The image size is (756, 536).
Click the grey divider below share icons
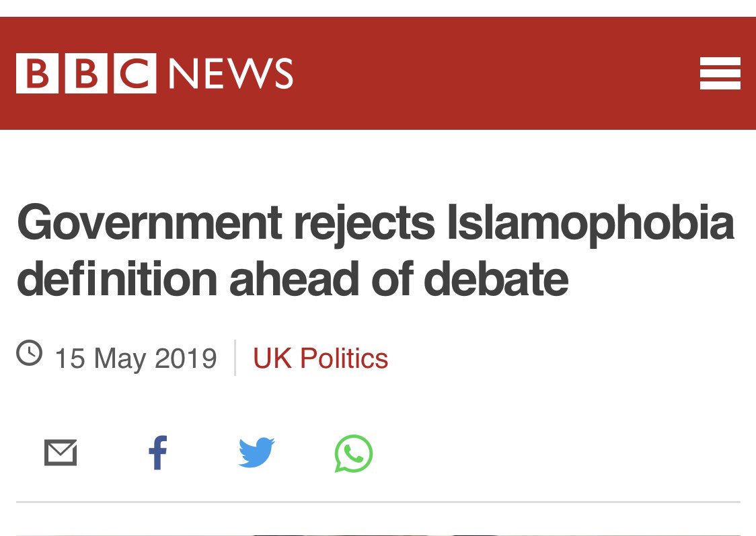pyautogui.click(x=378, y=502)
